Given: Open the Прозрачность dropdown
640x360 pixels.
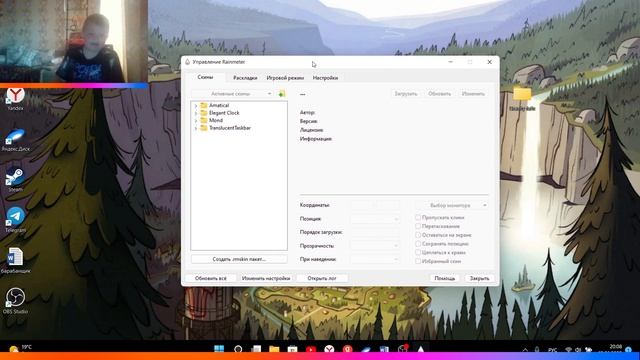Looking at the screenshot, I should coord(375,246).
